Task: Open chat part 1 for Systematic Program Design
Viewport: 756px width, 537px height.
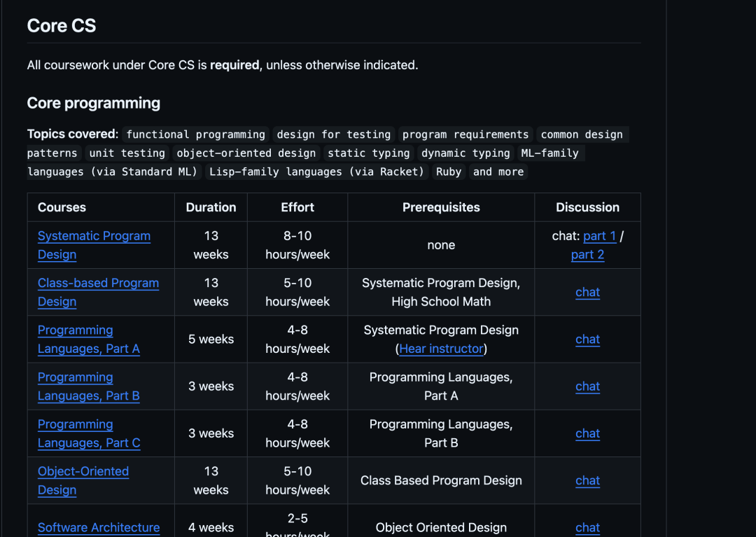Action: pyautogui.click(x=599, y=236)
